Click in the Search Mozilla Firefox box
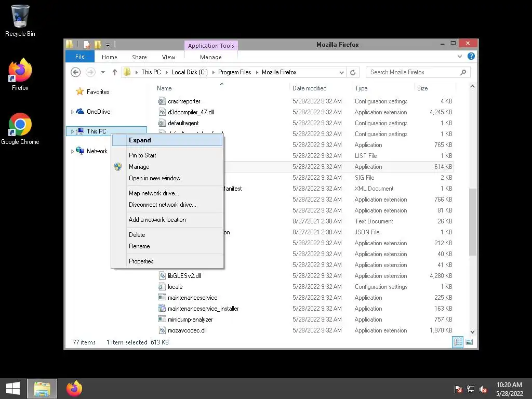The image size is (532, 399). [x=418, y=72]
